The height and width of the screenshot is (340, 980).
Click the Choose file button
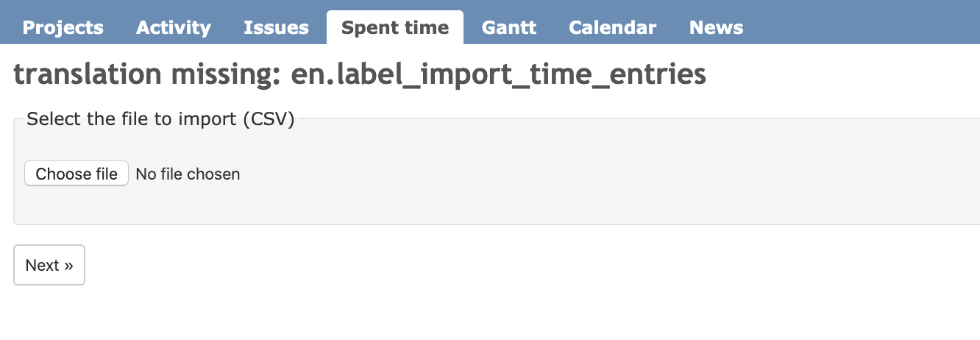(x=77, y=174)
